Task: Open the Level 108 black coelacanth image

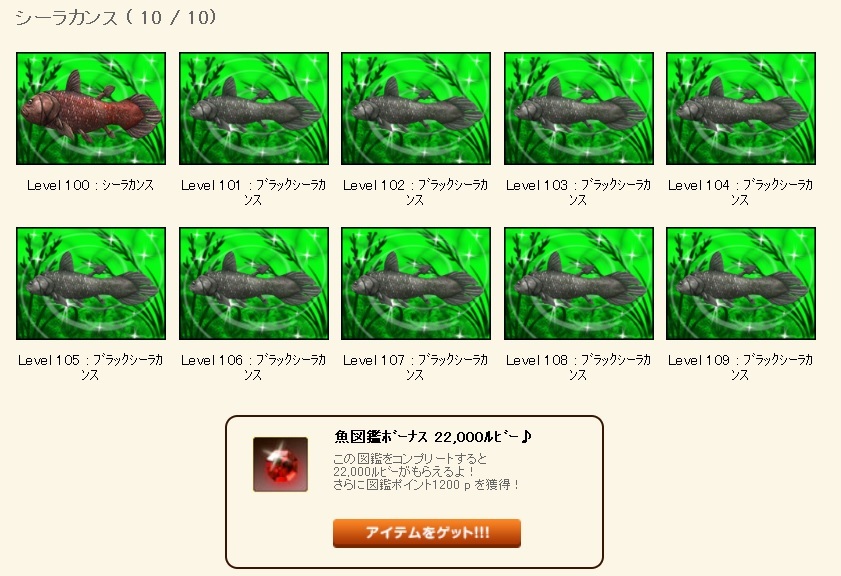Action: pyautogui.click(x=579, y=283)
